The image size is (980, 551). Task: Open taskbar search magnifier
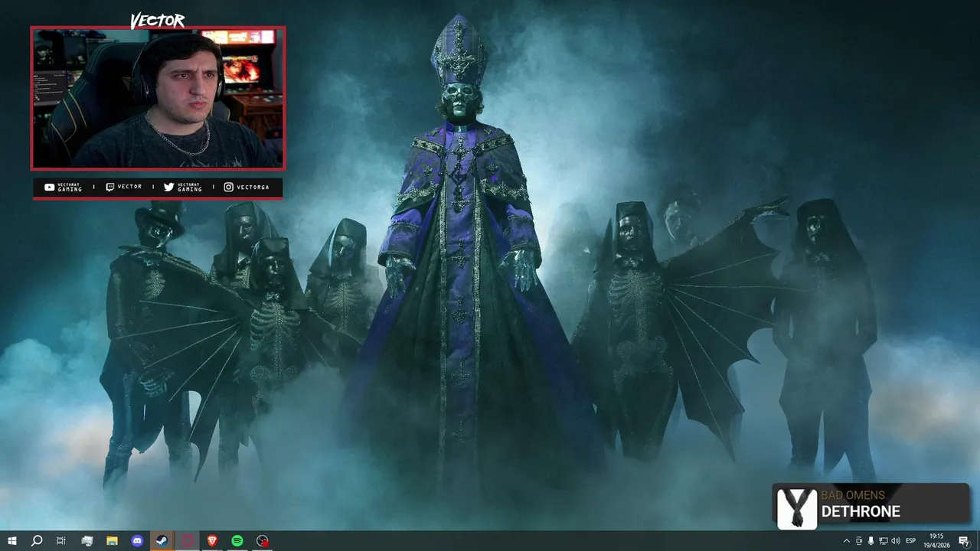36,541
